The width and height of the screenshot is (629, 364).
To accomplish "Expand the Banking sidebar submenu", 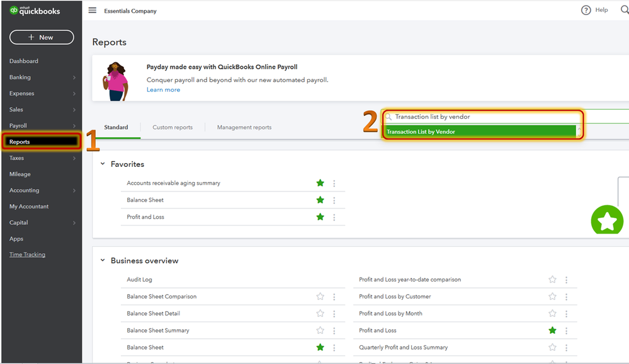I will (74, 77).
